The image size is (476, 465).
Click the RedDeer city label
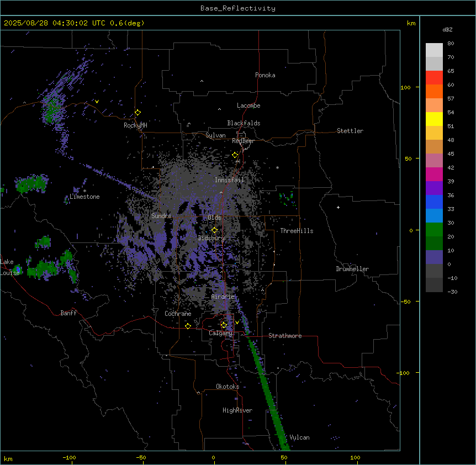pyautogui.click(x=243, y=141)
